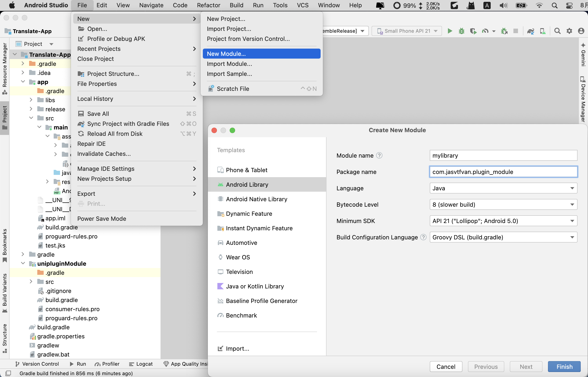Click the Module name text field

[x=503, y=155]
